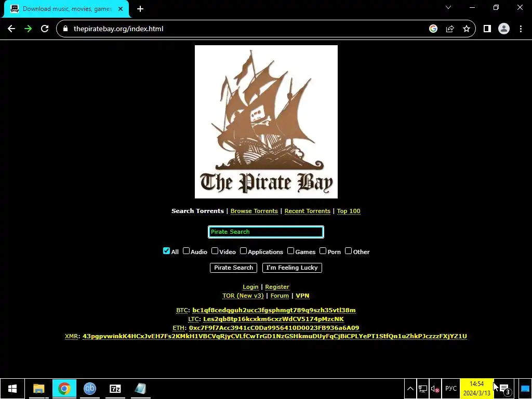Click the BTC donation address
Image resolution: width=532 pixels, height=399 pixels.
click(274, 311)
